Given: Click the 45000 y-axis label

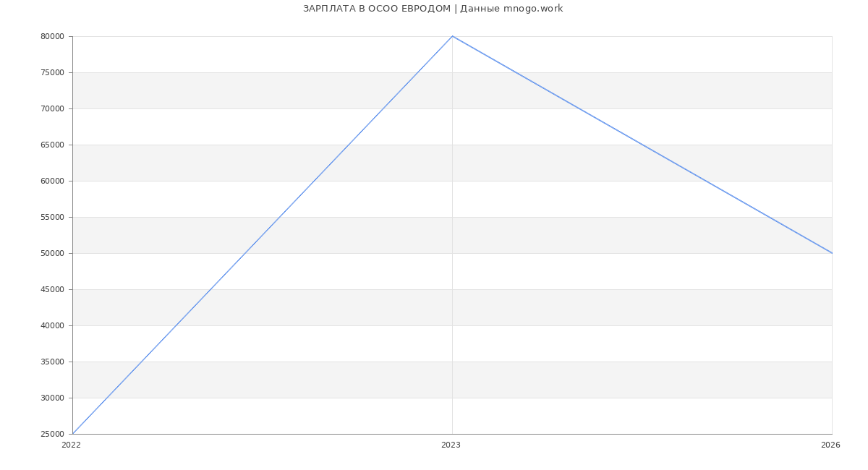Looking at the screenshot, I should pos(52,290).
